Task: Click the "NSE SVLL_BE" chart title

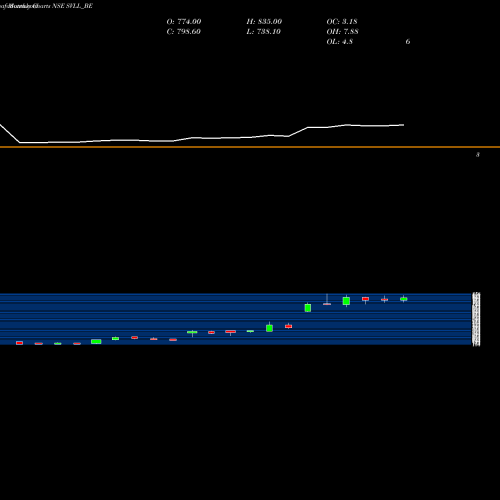Action: (x=72, y=6)
